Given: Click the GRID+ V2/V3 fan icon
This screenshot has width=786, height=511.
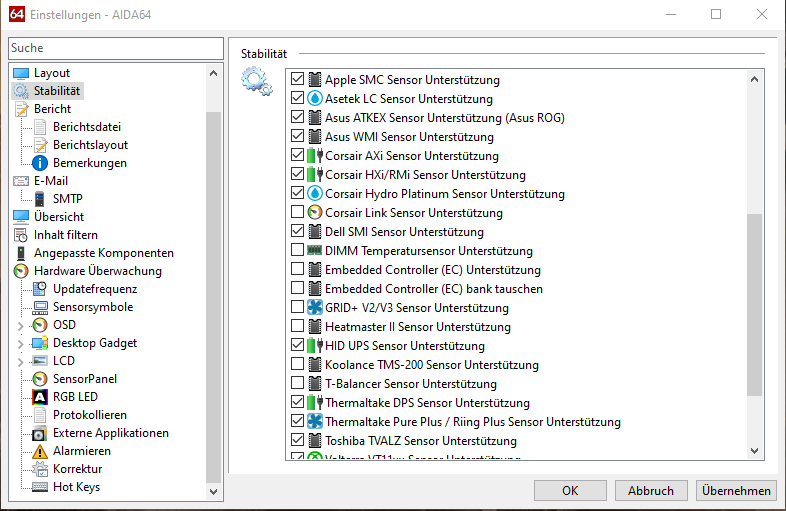Looking at the screenshot, I should point(315,307).
